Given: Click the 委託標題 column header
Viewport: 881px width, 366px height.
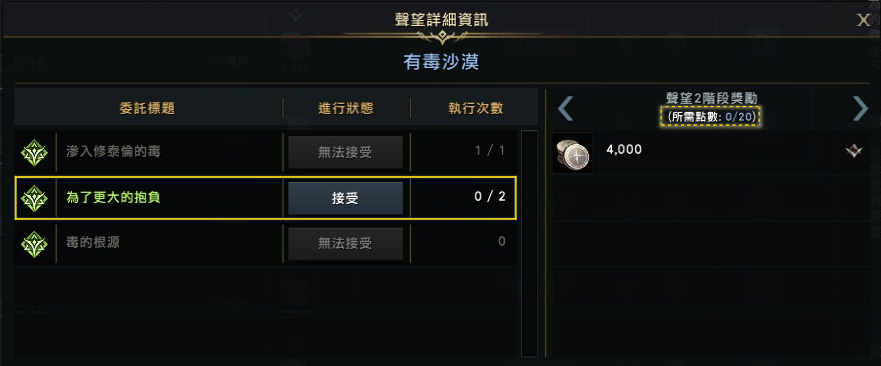Looking at the screenshot, I should (147, 109).
